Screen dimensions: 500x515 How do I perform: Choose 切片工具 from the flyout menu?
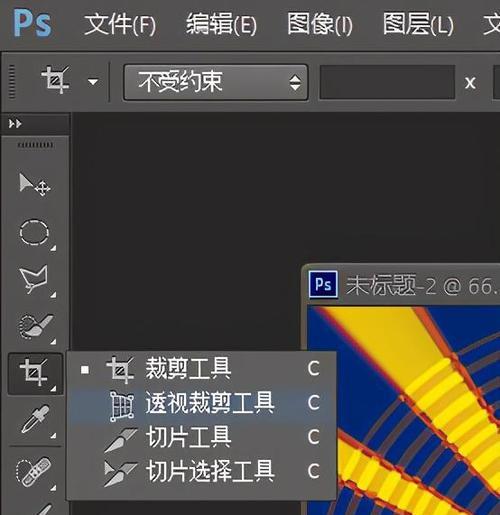[201, 437]
